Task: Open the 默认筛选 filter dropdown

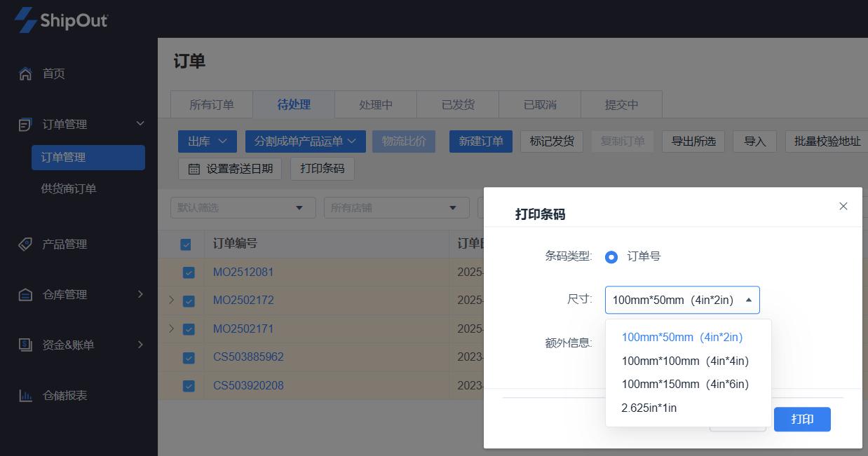Action: tap(243, 208)
